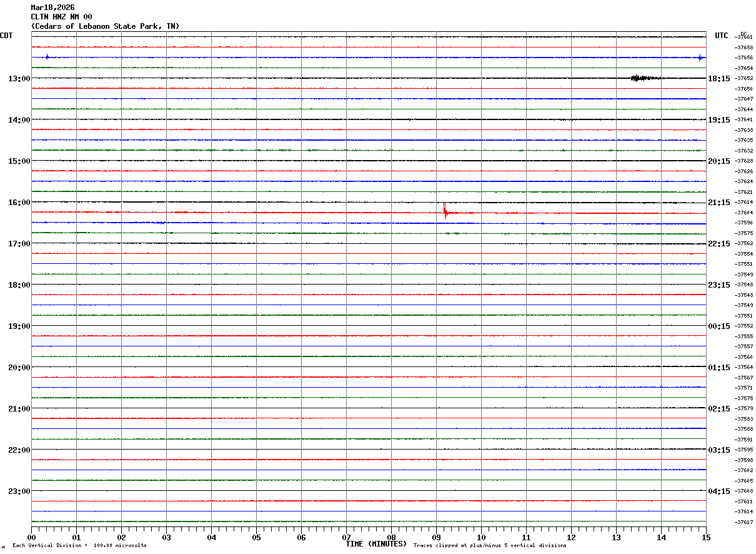Click the DC offset value -37608

click(744, 491)
